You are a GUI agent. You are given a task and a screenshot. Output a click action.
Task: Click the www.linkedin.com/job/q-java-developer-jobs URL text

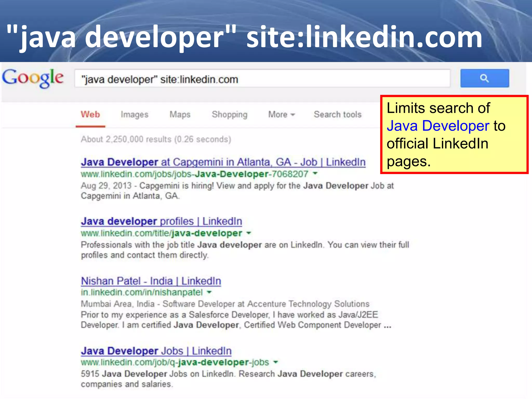[x=175, y=362]
